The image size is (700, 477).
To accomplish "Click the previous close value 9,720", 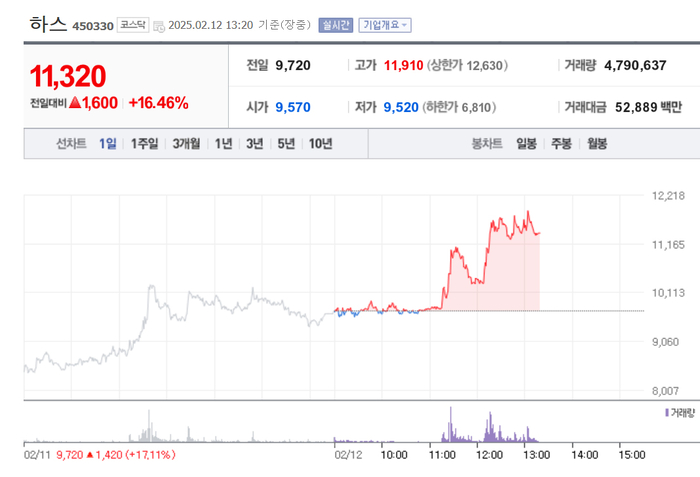I will (293, 65).
